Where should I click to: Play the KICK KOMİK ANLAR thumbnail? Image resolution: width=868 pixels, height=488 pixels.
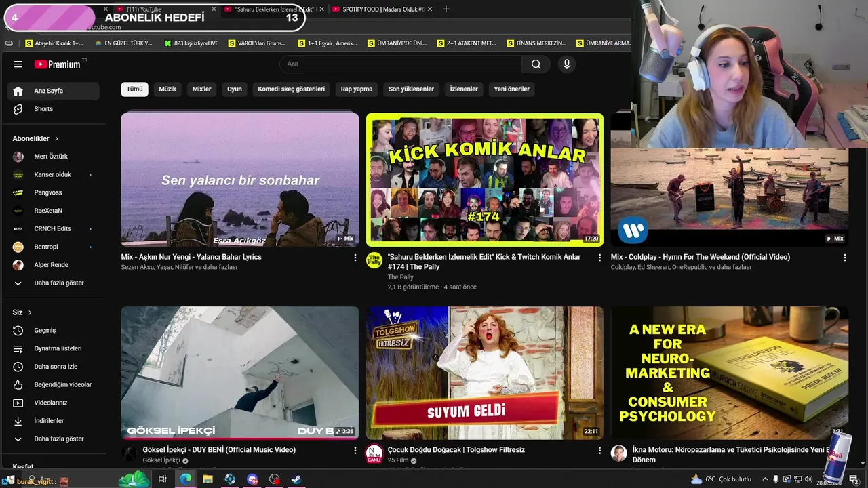click(484, 180)
